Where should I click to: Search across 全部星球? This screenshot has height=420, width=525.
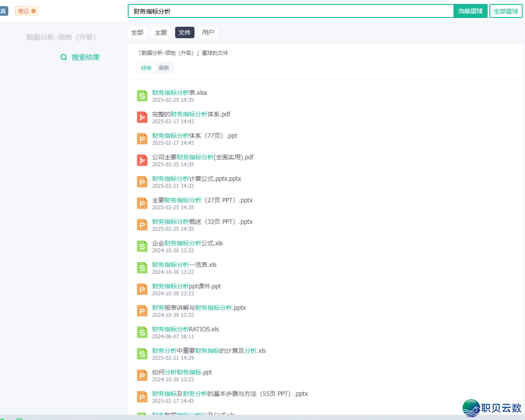[506, 11]
